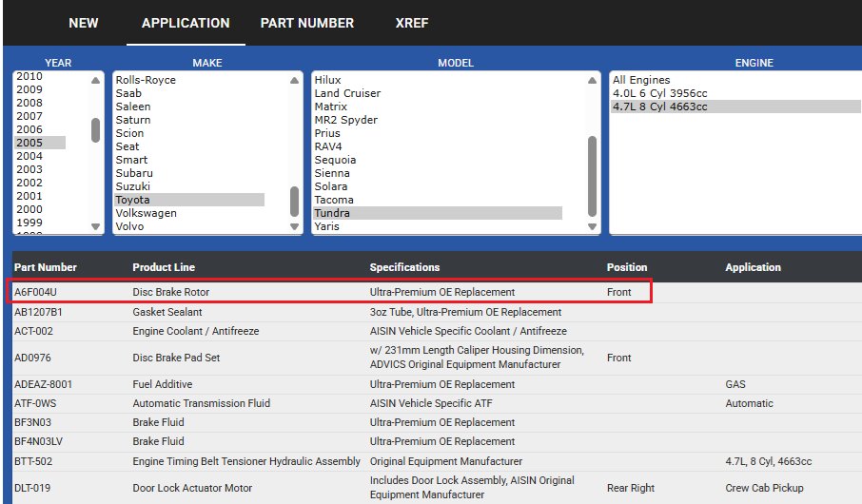Viewport: 862px width, 504px height.
Task: Click the MODEL list scrollbar thumb
Action: coord(592,176)
